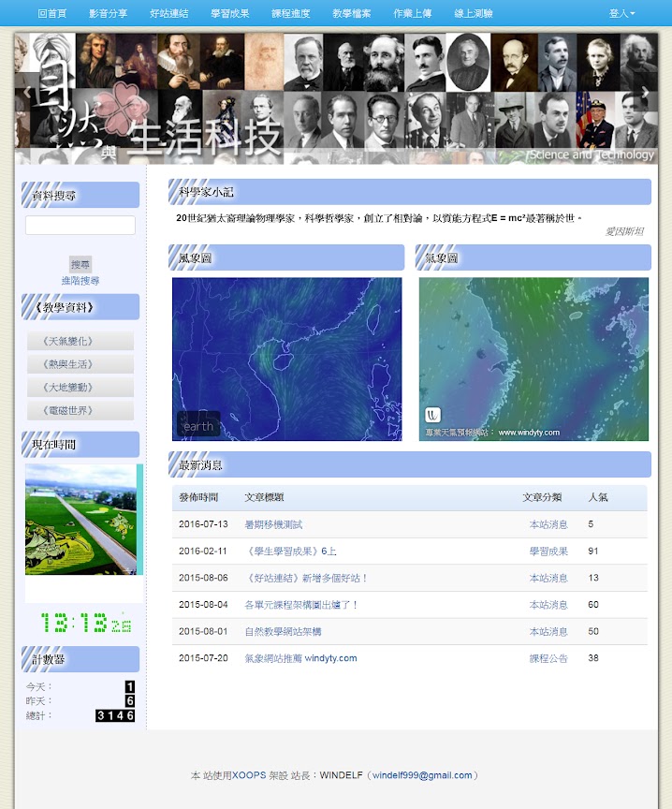The image size is (672, 809).
Task: Click the rice field photo in sidebar
Action: [x=81, y=520]
